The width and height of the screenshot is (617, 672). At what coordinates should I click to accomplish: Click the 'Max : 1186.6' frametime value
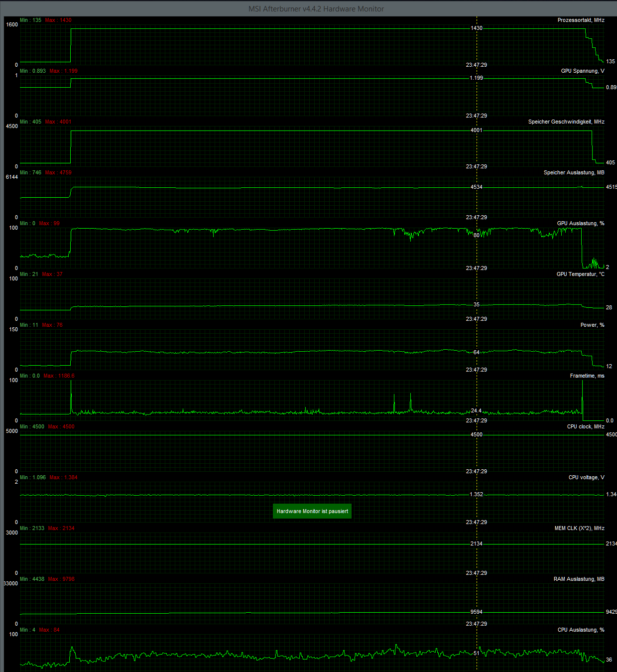(59, 376)
